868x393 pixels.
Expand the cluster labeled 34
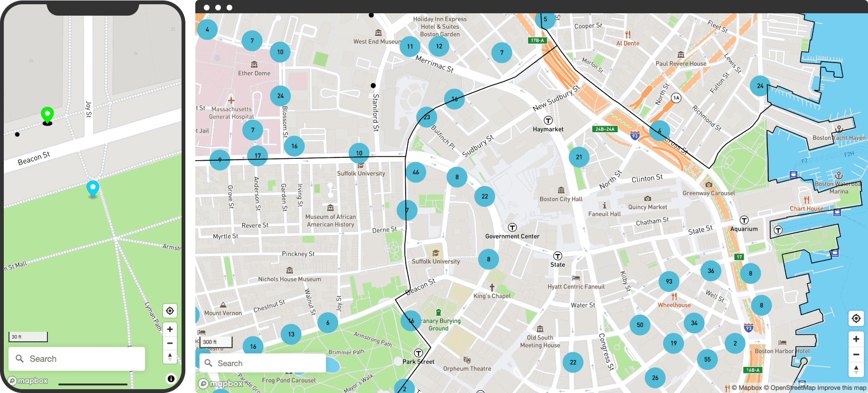(694, 323)
